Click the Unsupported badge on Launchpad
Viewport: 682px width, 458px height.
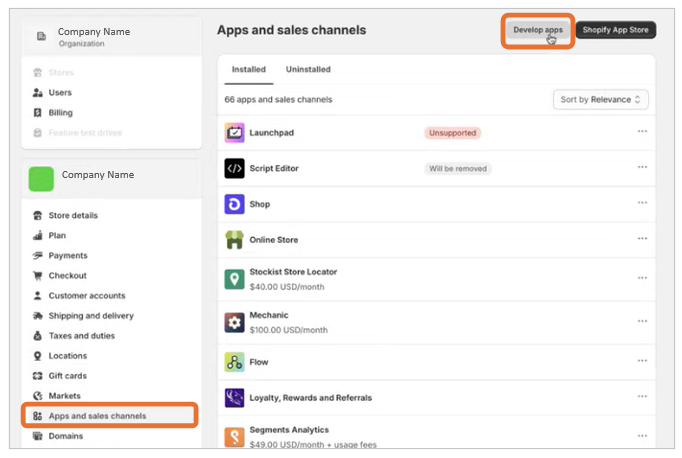point(452,133)
